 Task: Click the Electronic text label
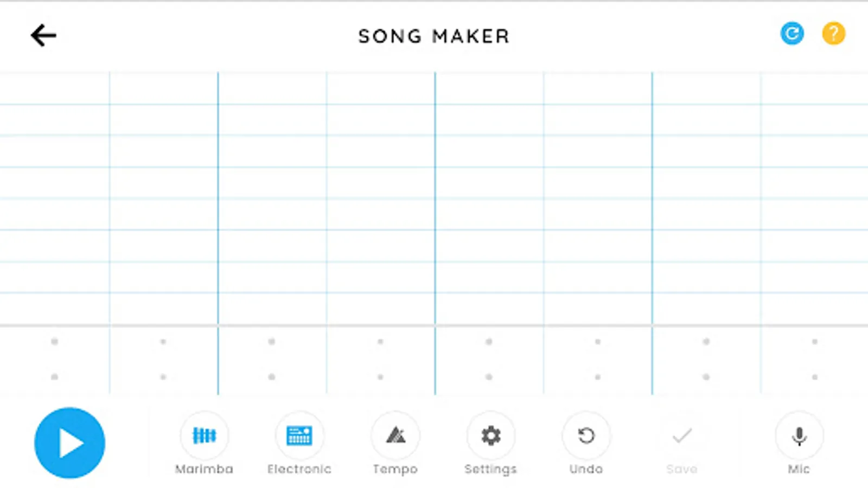click(x=299, y=469)
